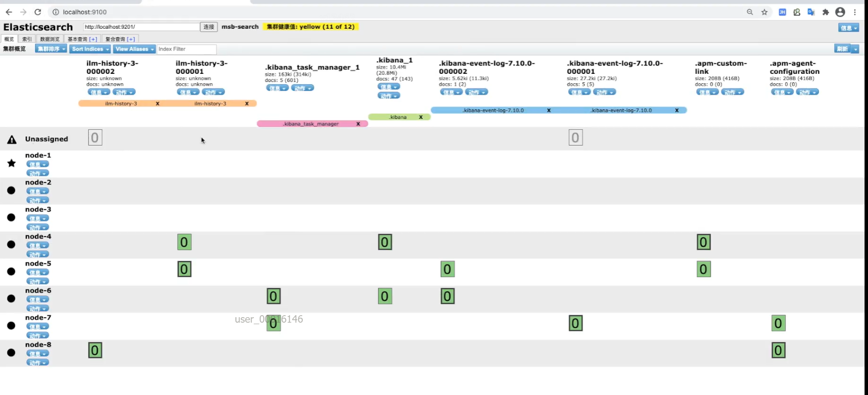868x395 pixels.
Task: Select unassigned shard 0 of .kibana-event-log-7.10.0-000001
Action: coord(575,137)
